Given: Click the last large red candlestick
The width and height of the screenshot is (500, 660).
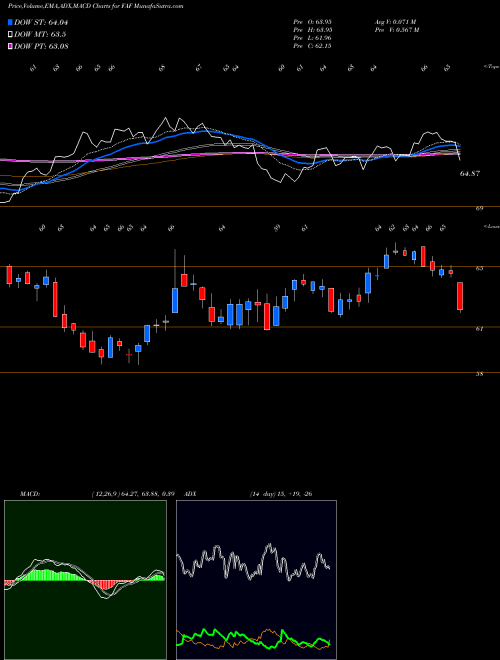Looking at the screenshot, I should click(460, 296).
